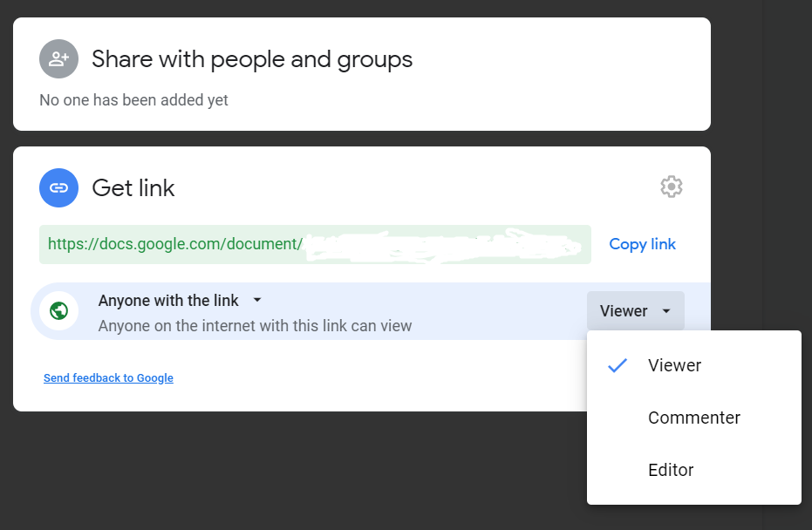Open the Send feedback to Google link
This screenshot has height=530, width=812.
[x=108, y=378]
